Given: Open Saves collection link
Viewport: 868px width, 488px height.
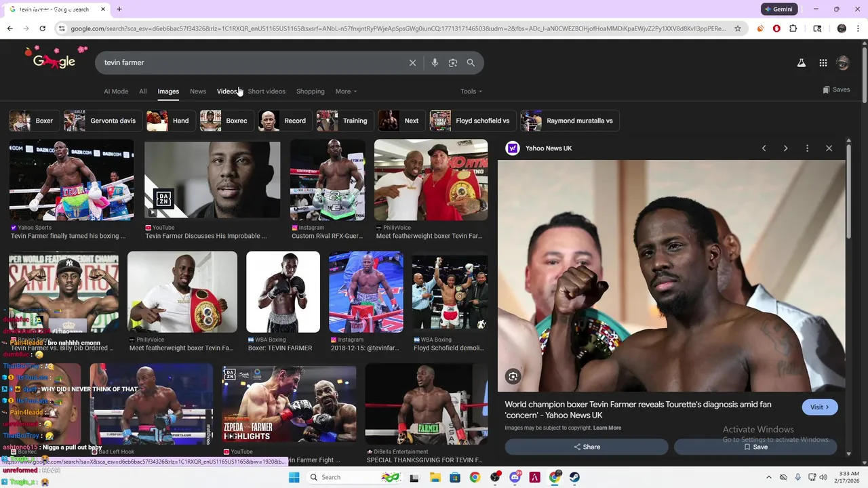Looking at the screenshot, I should coord(836,90).
